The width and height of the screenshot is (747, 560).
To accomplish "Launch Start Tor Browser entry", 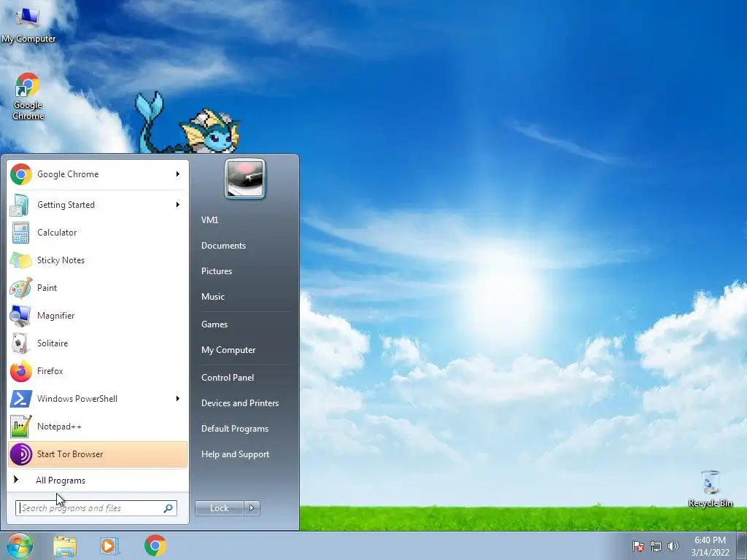I will pyautogui.click(x=98, y=454).
